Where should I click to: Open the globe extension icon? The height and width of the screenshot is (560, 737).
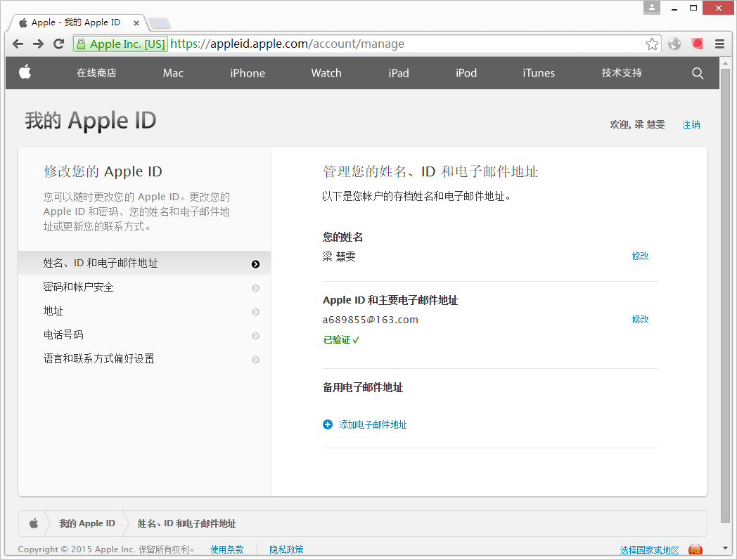pyautogui.click(x=674, y=44)
